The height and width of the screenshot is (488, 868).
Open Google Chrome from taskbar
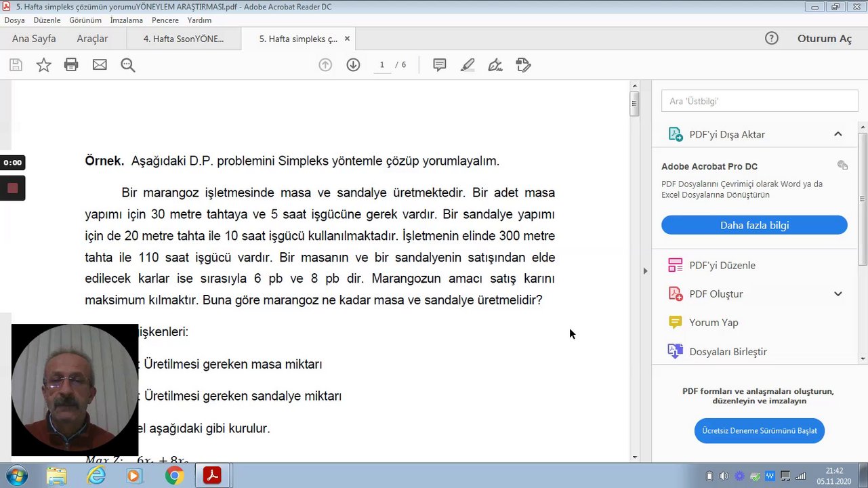coord(174,476)
